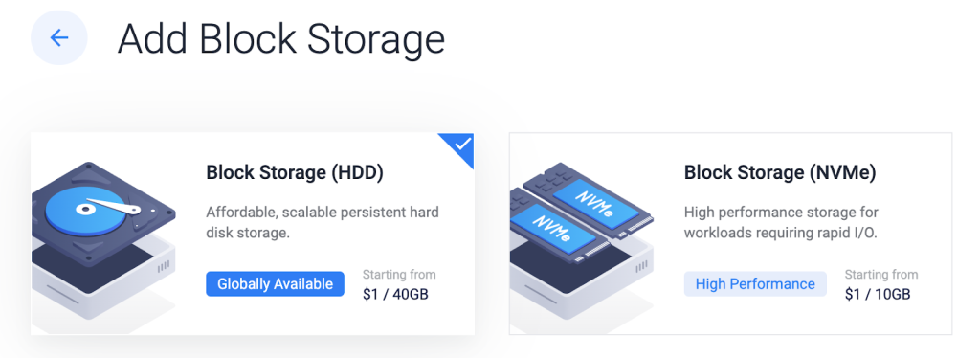Click Starting from label on NVMe card

coord(881,275)
